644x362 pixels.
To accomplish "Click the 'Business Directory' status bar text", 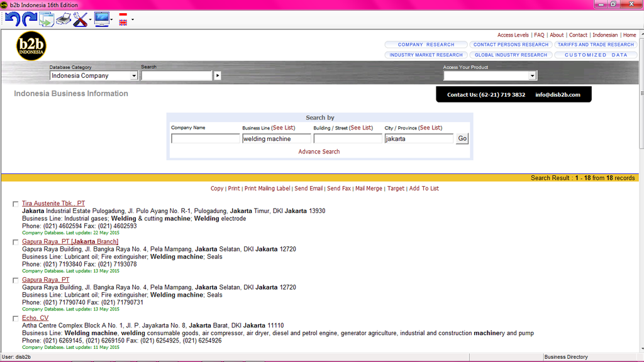I will coord(566,357).
